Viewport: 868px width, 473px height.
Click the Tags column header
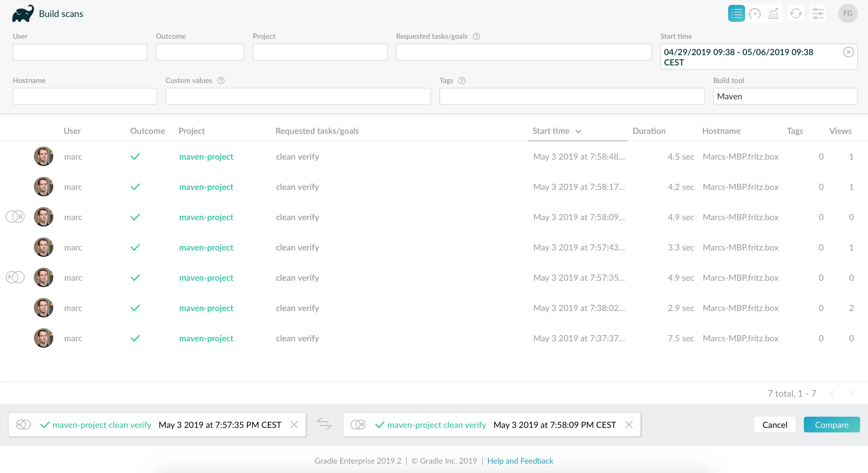pyautogui.click(x=795, y=131)
